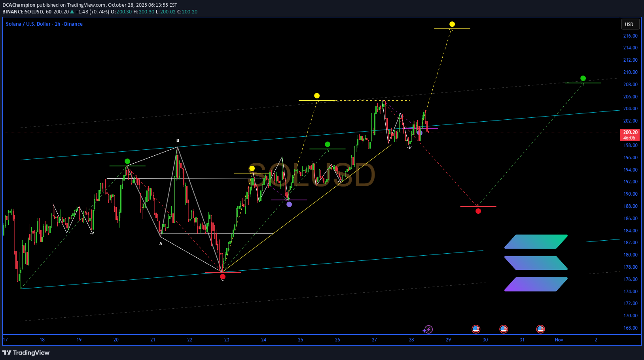Click the US flag event icon between 31 and Nov

[540, 329]
